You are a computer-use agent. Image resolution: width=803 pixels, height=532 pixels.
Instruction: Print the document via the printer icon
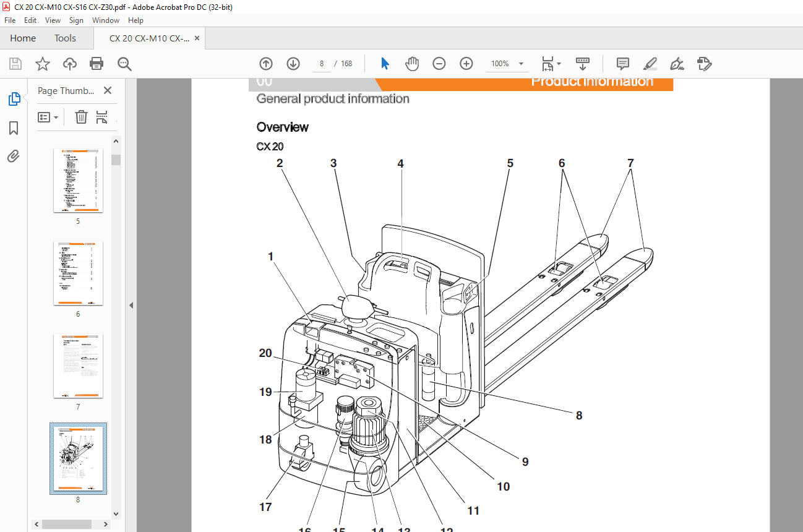point(97,64)
